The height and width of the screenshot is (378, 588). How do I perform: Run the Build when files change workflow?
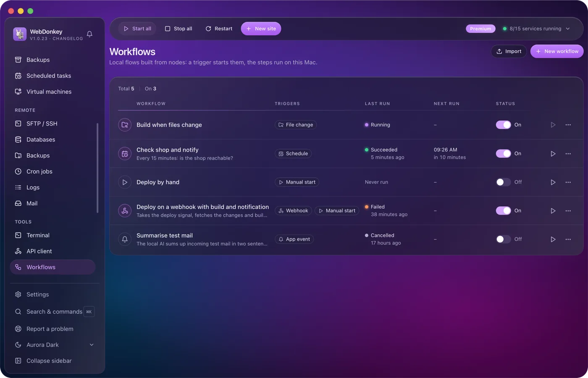click(553, 125)
